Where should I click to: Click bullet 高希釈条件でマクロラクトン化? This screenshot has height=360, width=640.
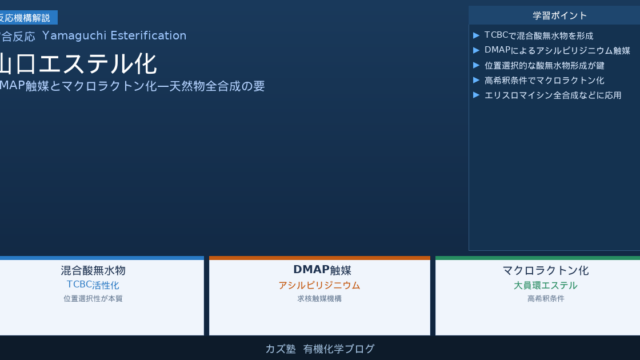click(x=544, y=80)
